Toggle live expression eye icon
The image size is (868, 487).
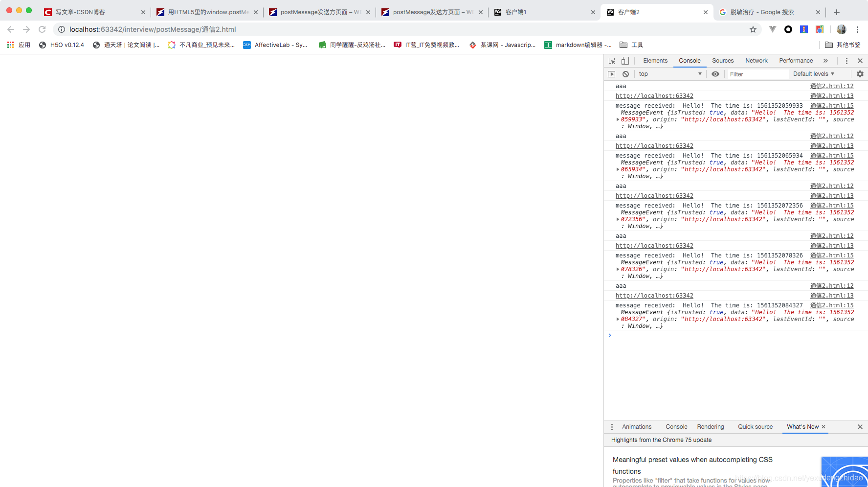[x=715, y=74]
